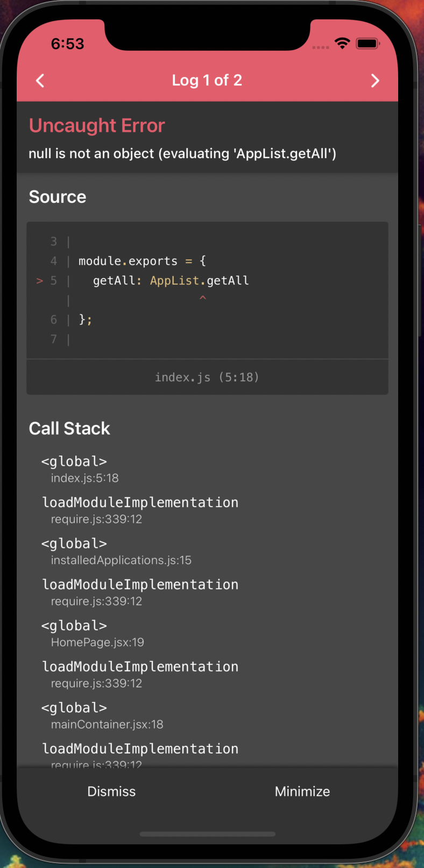The width and height of the screenshot is (424, 868).
Task: Navigate to previous log with left chevron
Action: tap(40, 80)
